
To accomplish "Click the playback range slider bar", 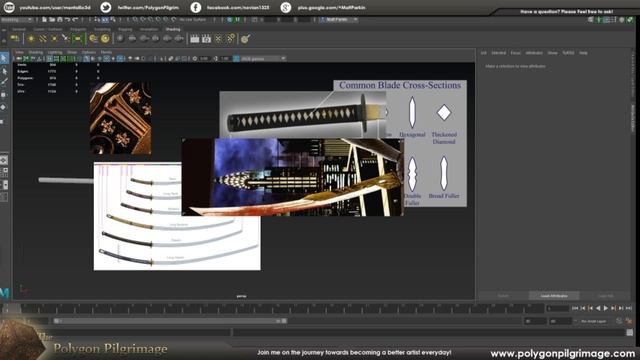I will click(x=170, y=321).
